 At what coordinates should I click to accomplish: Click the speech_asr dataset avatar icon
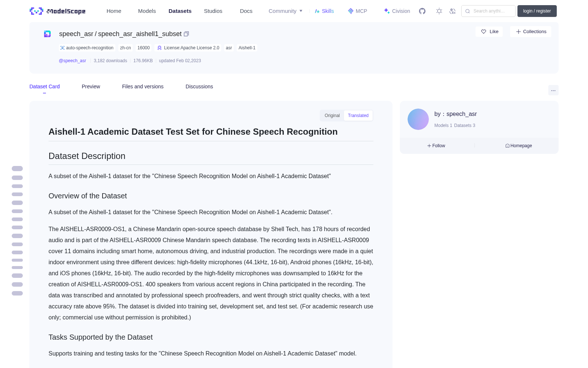(x=47, y=34)
